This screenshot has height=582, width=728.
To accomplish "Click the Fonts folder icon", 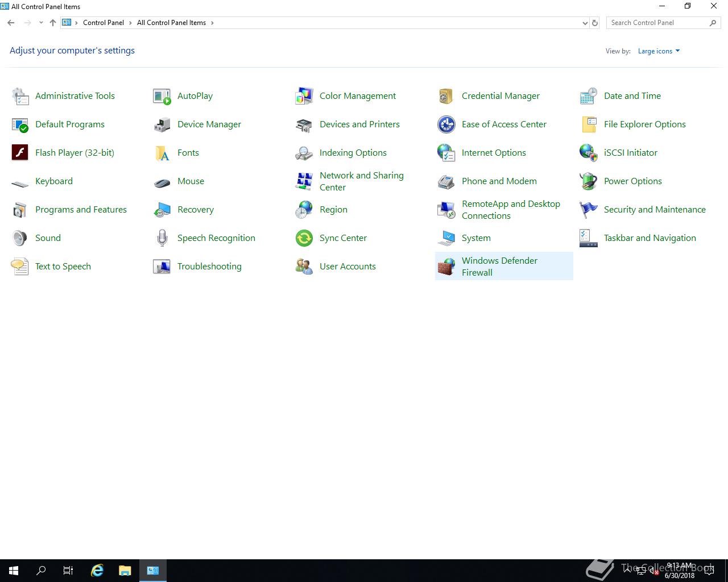I will coord(162,153).
